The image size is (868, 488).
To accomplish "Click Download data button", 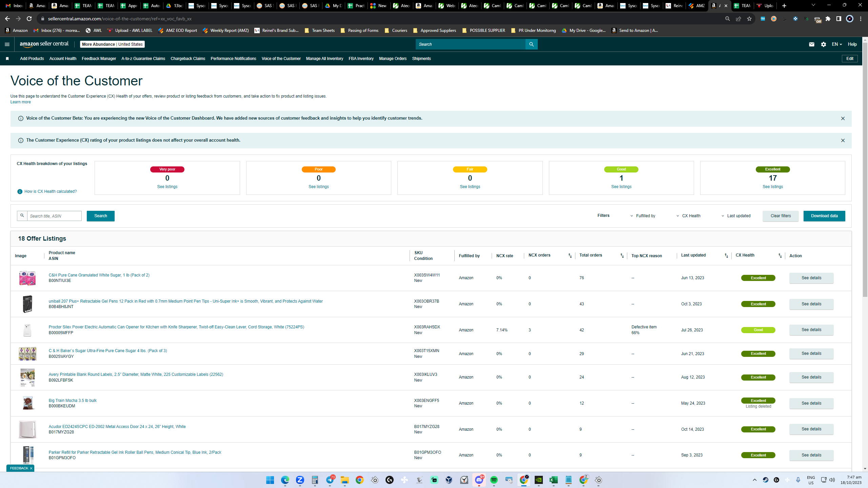I will coord(824,216).
